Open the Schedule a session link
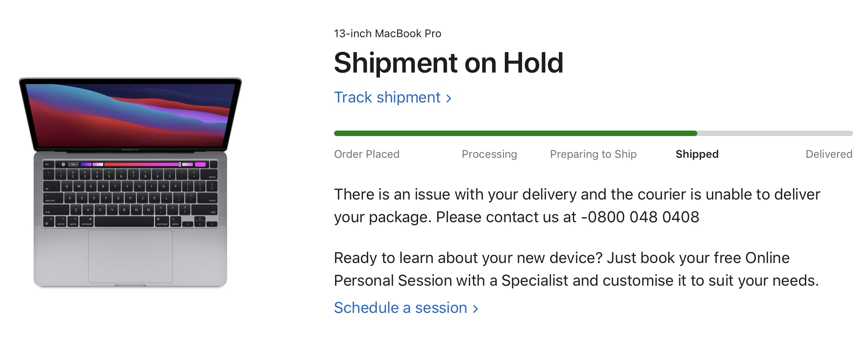868x351 pixels. pyautogui.click(x=400, y=308)
